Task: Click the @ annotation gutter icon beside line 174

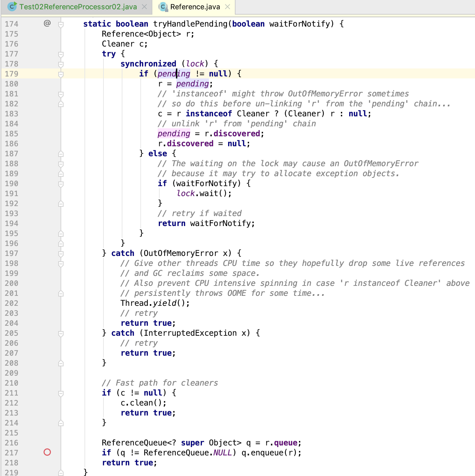Action: (x=48, y=23)
